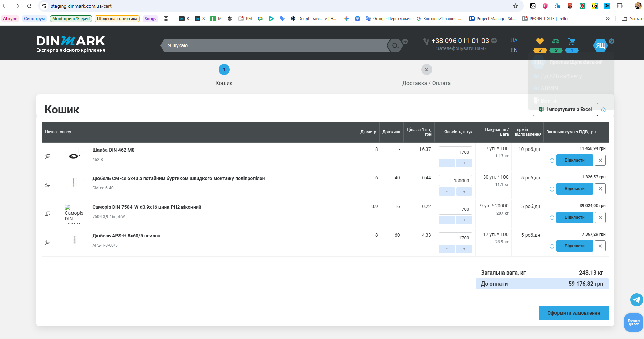The image size is (644, 339).
Task: Click the search magnifier hexagon icon
Action: pos(395,45)
